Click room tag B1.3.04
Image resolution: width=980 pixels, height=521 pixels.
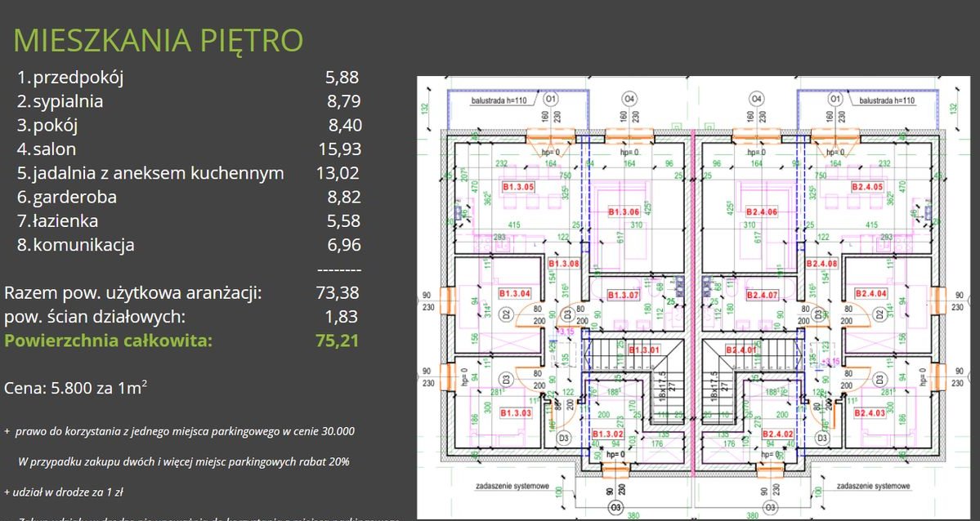point(514,294)
